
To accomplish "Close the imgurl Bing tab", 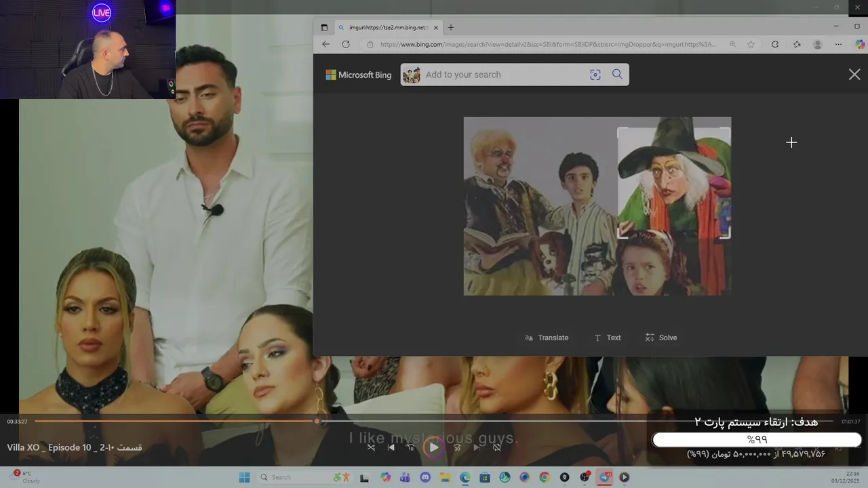I will click(436, 28).
